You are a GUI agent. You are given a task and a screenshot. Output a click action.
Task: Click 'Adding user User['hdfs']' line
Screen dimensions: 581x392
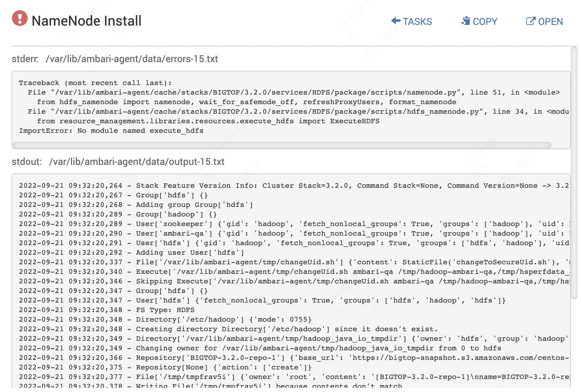(x=132, y=253)
